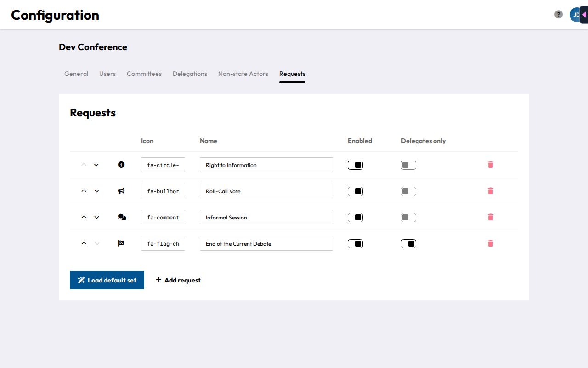This screenshot has width=588, height=368.
Task: Toggle Enabled for End of the Current Debate
Action: [x=355, y=244]
